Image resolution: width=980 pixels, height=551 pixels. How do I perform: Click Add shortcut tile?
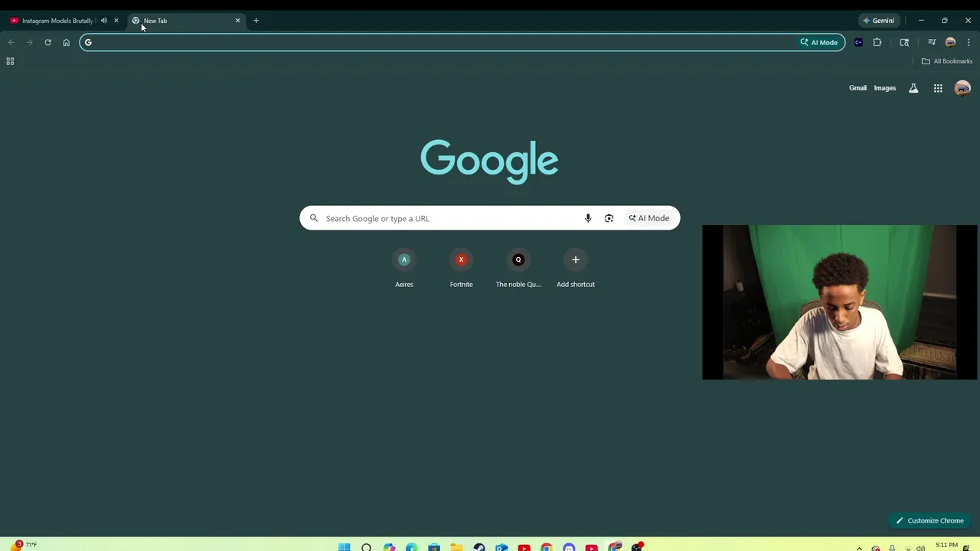(576, 269)
